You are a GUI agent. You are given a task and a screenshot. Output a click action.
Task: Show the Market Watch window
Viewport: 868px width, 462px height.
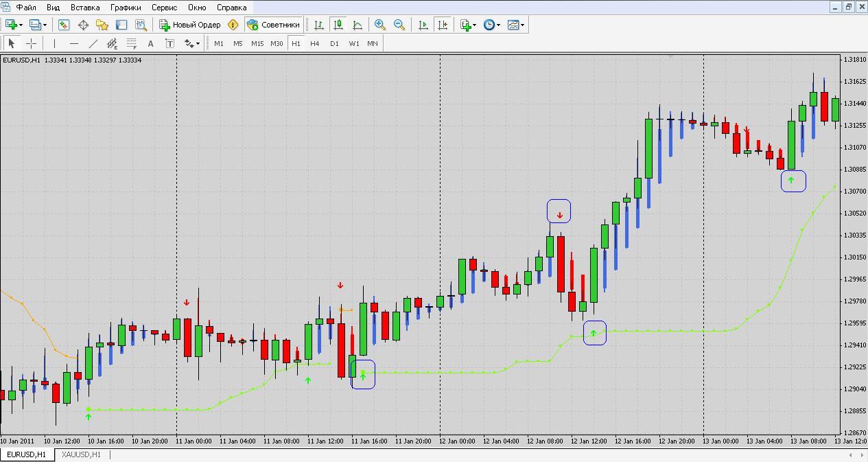[x=64, y=25]
